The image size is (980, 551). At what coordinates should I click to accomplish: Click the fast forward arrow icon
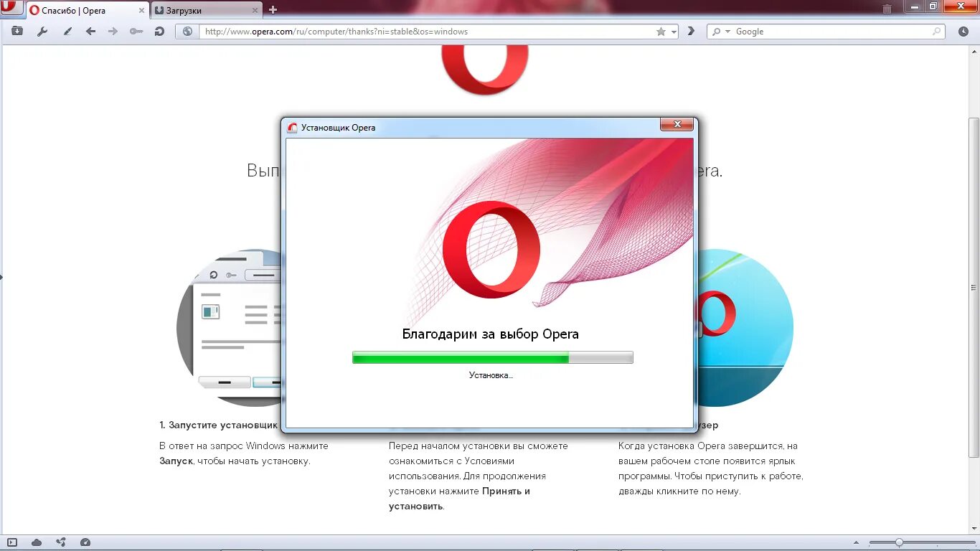692,32
